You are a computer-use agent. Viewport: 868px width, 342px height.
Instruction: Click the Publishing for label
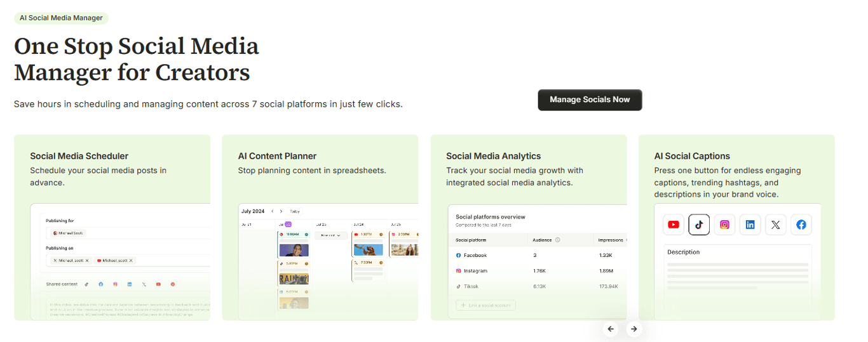pyautogui.click(x=60, y=221)
